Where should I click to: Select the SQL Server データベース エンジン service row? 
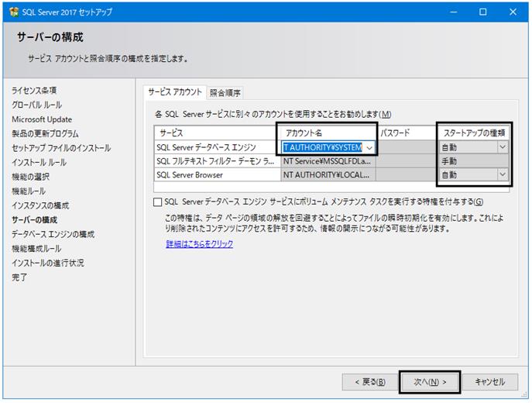coord(217,147)
